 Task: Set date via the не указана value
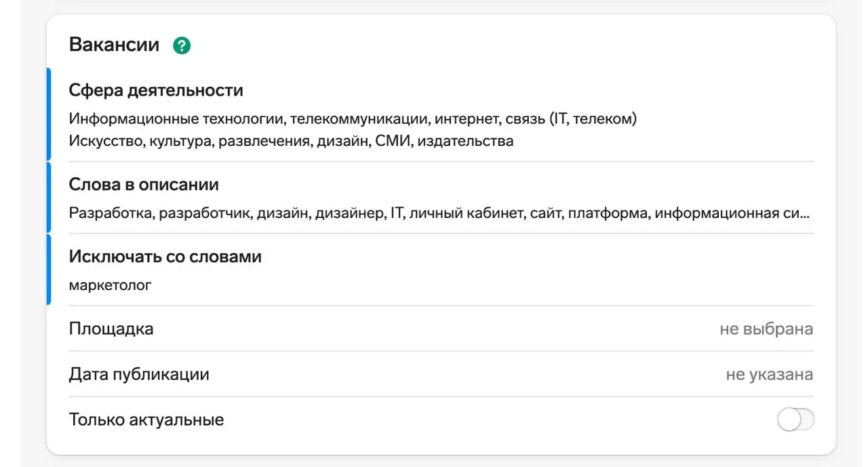(769, 375)
